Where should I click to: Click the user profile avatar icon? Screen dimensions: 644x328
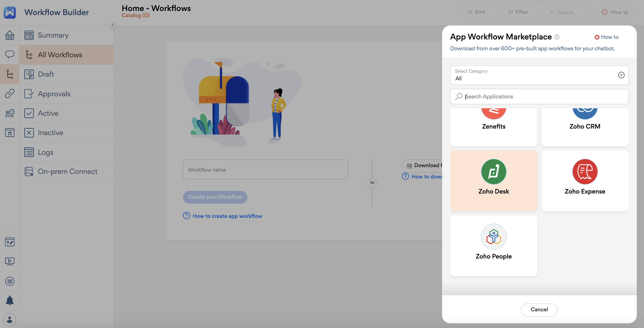[x=9, y=319]
